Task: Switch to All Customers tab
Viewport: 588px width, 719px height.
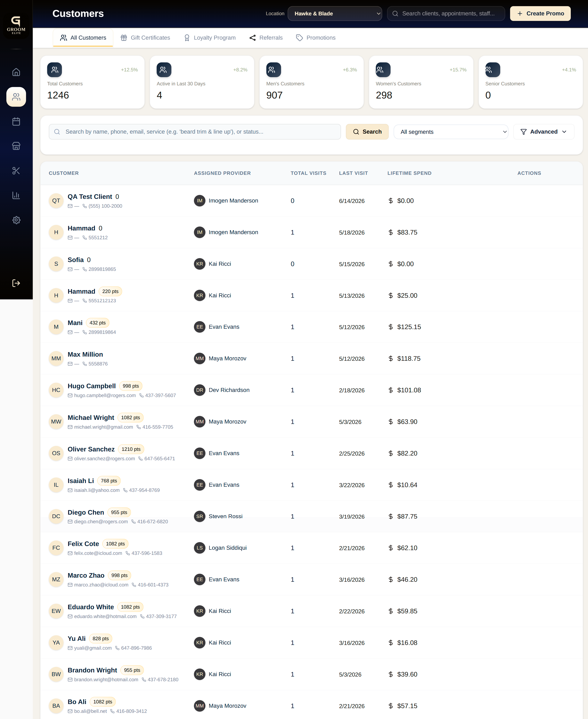Action: (x=83, y=38)
